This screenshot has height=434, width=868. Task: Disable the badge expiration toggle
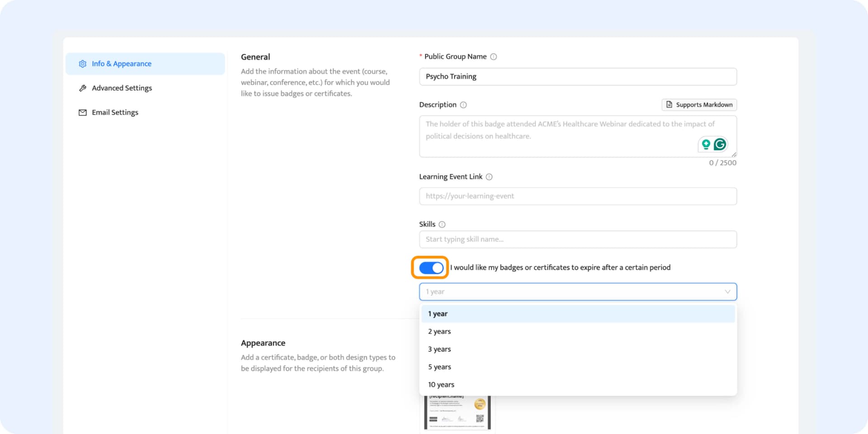tap(431, 268)
